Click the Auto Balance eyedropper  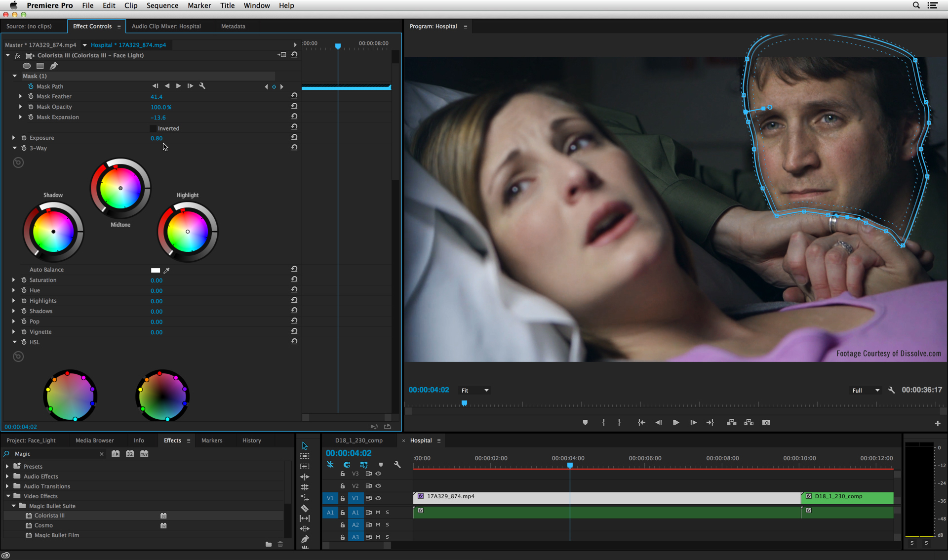(167, 270)
